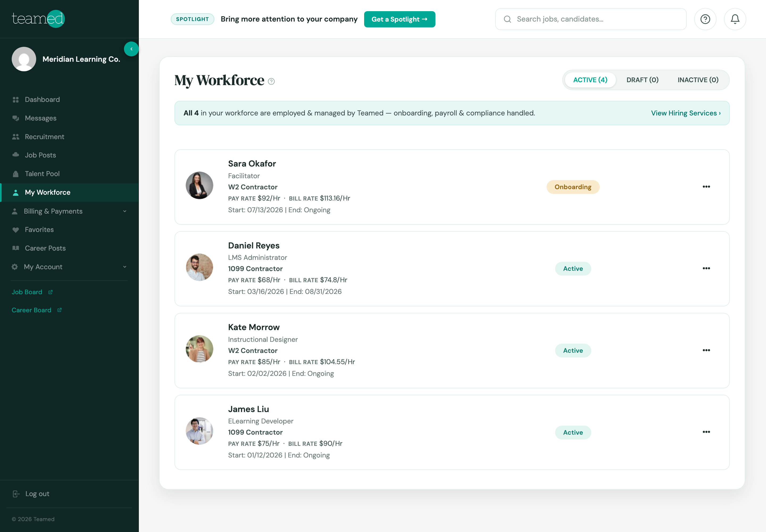Click the 'Instructional Designer' role text
The image size is (766, 532).
coord(263,340)
